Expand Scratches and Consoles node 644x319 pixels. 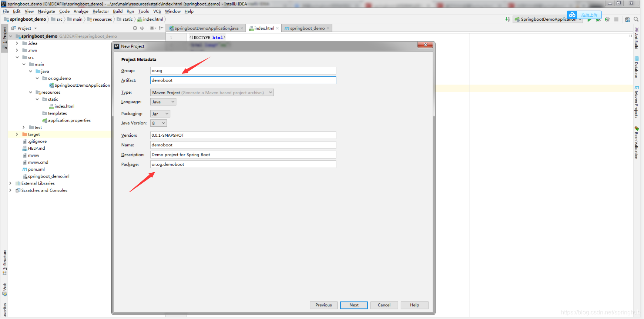pyautogui.click(x=10, y=190)
